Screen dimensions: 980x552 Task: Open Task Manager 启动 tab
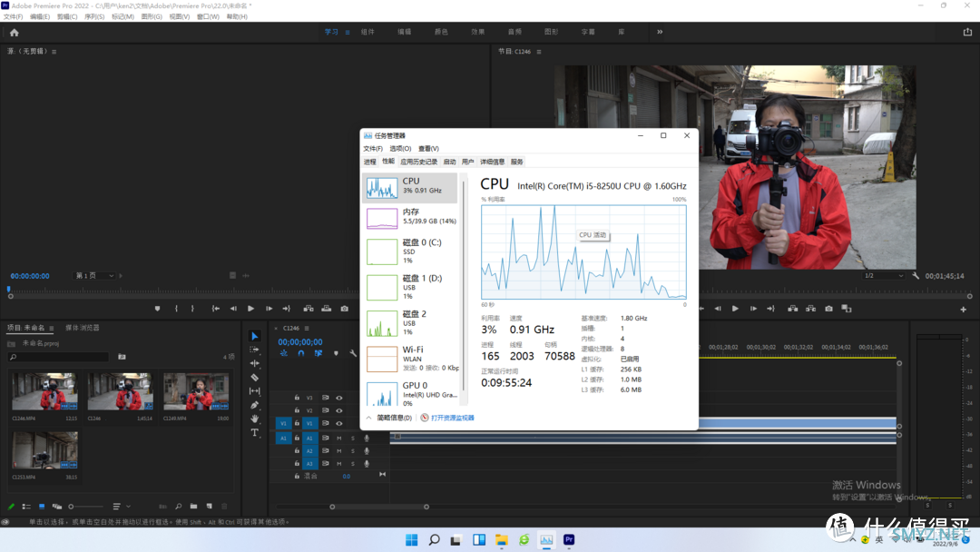pos(449,162)
